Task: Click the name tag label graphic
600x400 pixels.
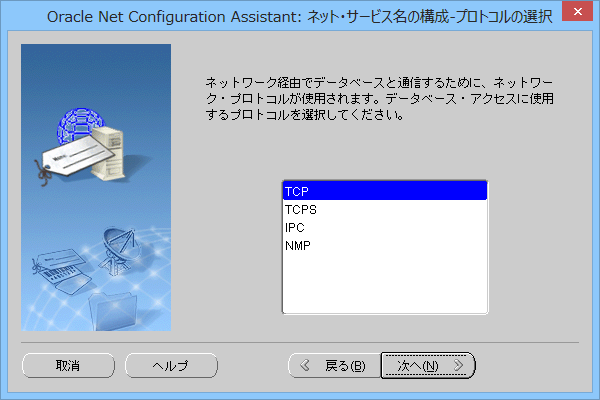Action: 68,153
